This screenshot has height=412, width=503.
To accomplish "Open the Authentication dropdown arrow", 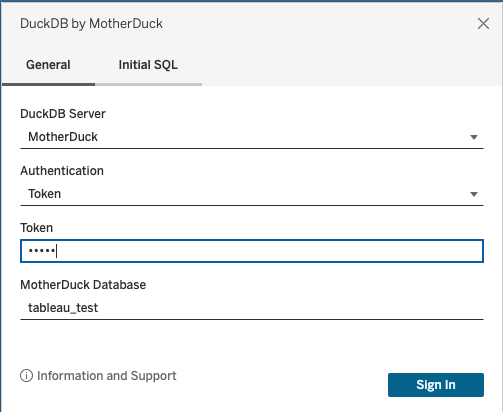I will click(474, 194).
